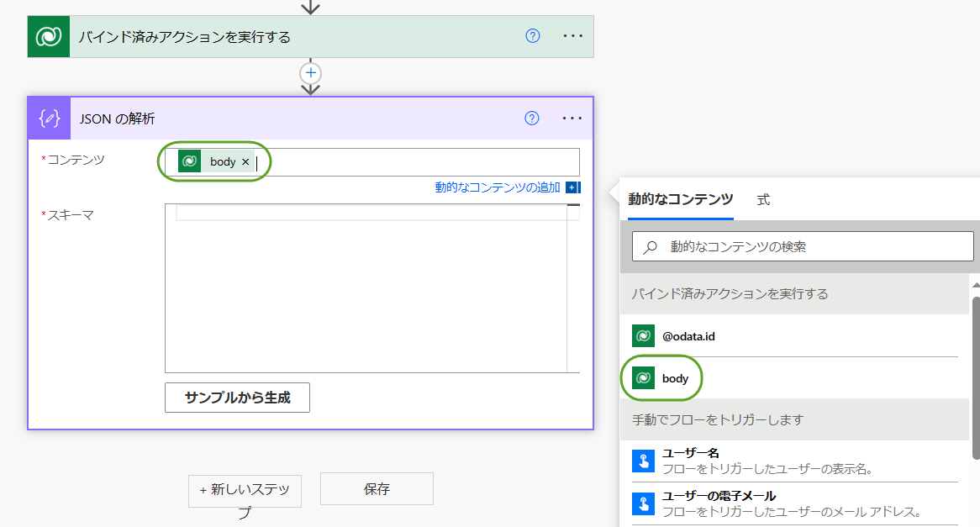Open the more options menu of JSON の解析

pos(572,119)
